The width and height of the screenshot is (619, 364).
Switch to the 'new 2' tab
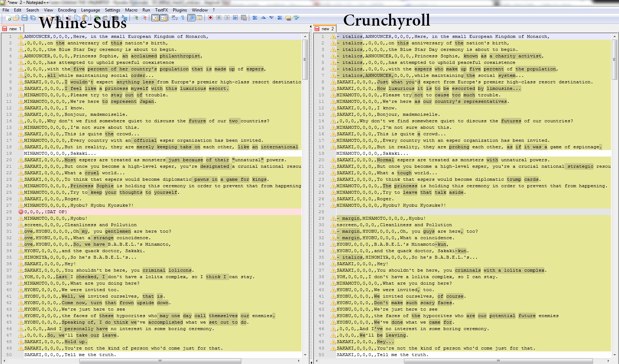click(x=325, y=28)
